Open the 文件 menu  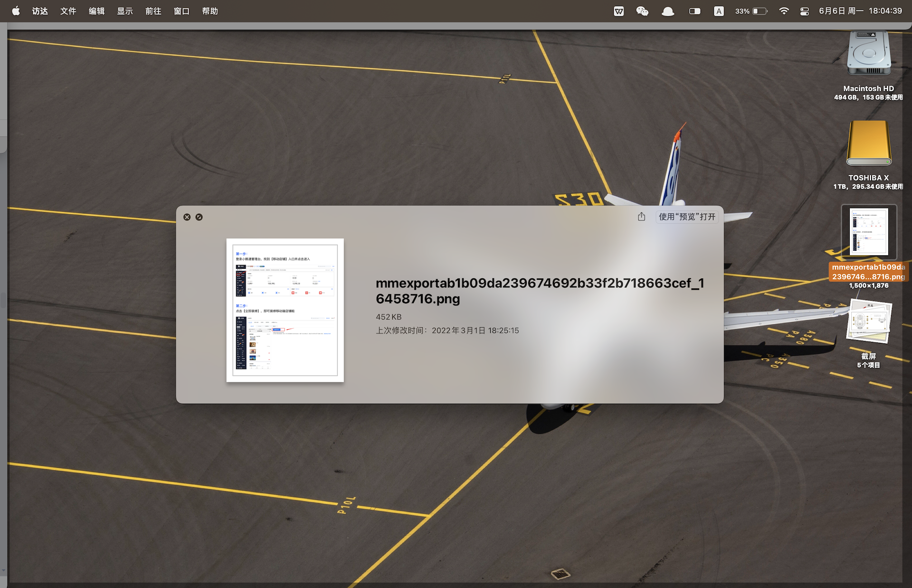[68, 11]
